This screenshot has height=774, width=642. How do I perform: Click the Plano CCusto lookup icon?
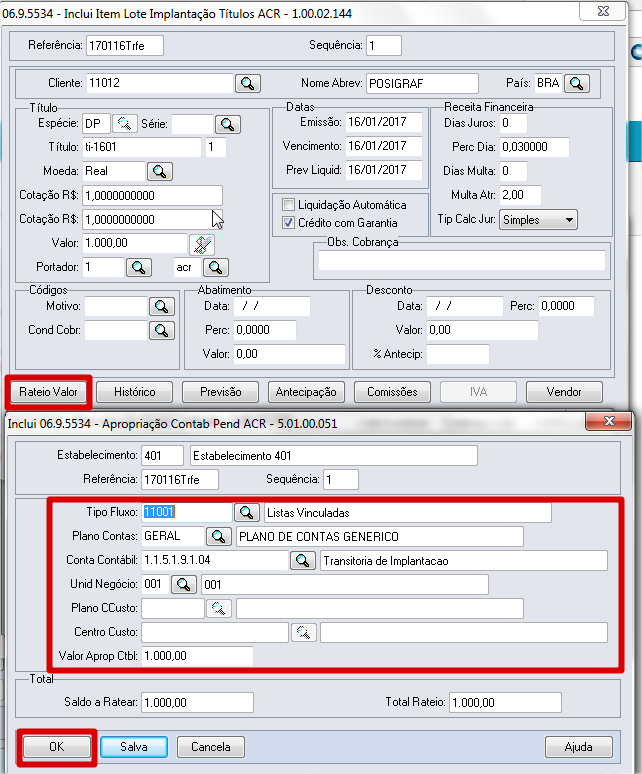pyautogui.click(x=219, y=608)
